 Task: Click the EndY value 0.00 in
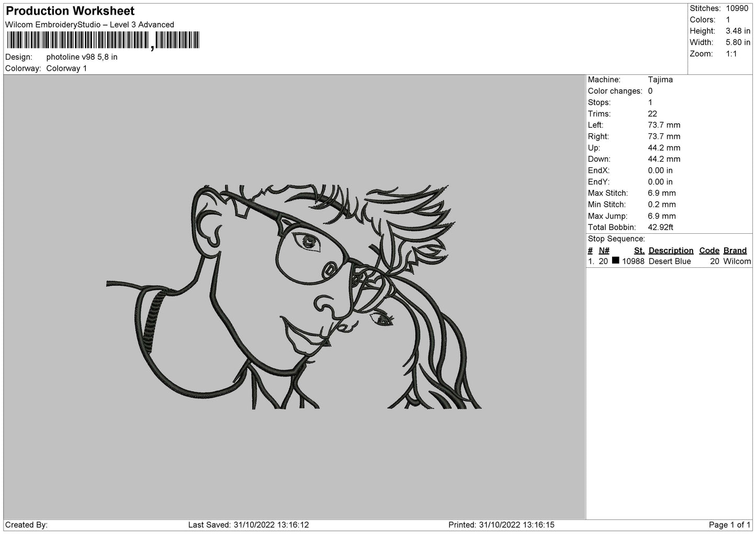point(660,182)
